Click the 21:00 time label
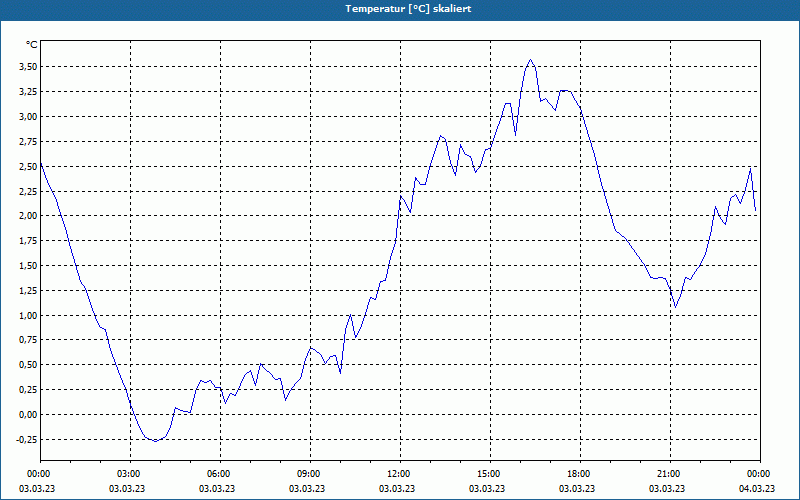Screen dimensions: 800x500 pyautogui.click(x=670, y=474)
